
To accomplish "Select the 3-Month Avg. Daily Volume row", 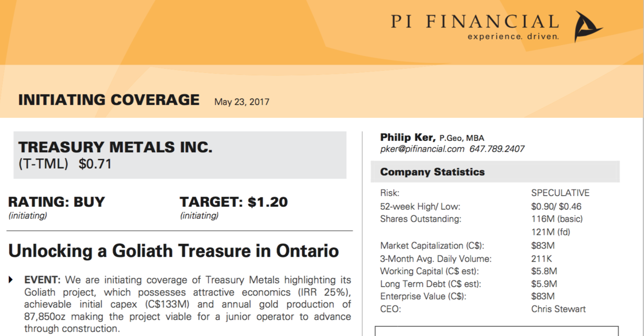I will (x=466, y=259).
